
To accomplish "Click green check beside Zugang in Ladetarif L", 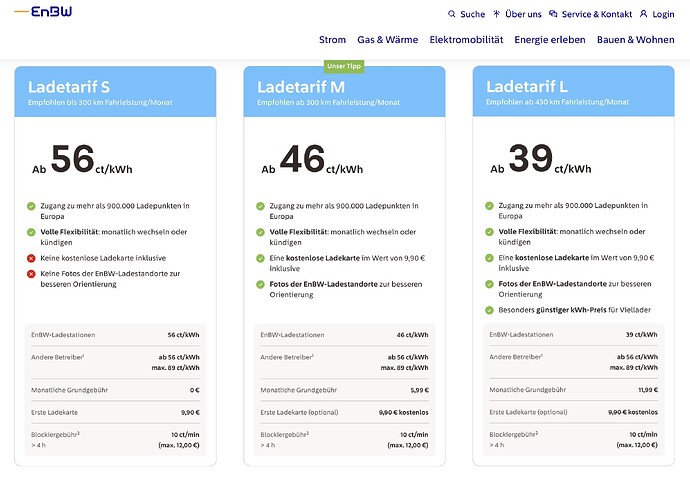I will [x=489, y=205].
